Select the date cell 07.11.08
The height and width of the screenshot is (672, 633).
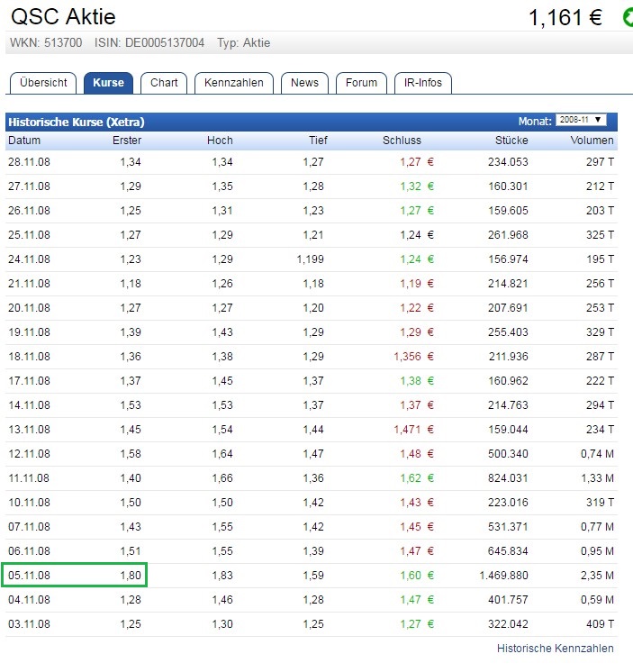[29, 527]
